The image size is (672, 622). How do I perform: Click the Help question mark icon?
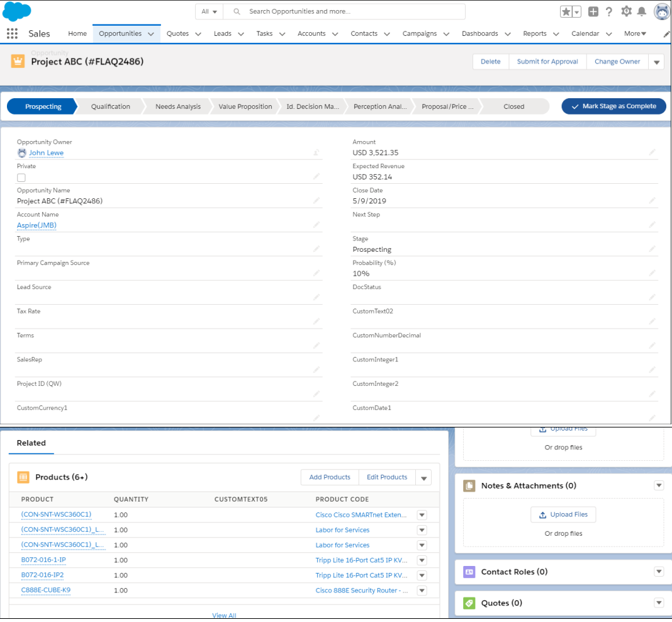[x=609, y=12]
